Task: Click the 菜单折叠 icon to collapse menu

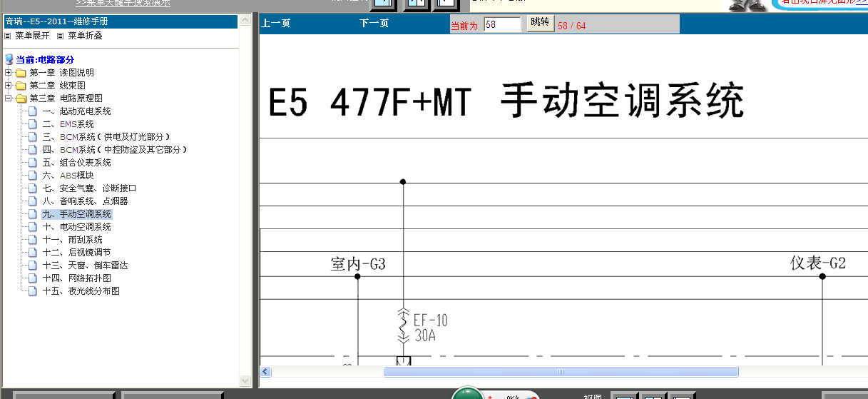Action: (60, 36)
